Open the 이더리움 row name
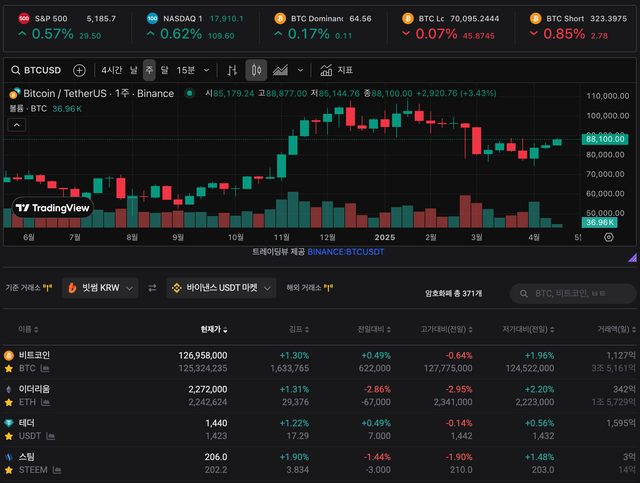The width and height of the screenshot is (640, 483). (x=34, y=389)
